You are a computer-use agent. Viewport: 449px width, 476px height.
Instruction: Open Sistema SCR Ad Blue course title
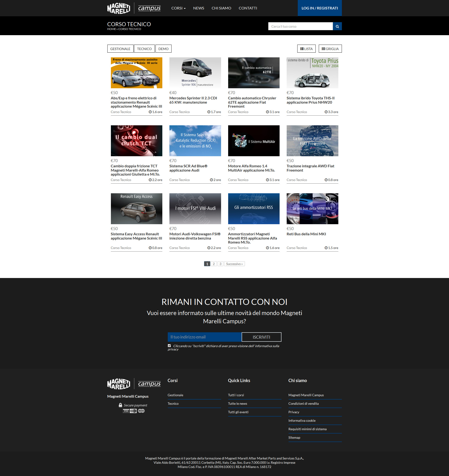click(x=188, y=168)
